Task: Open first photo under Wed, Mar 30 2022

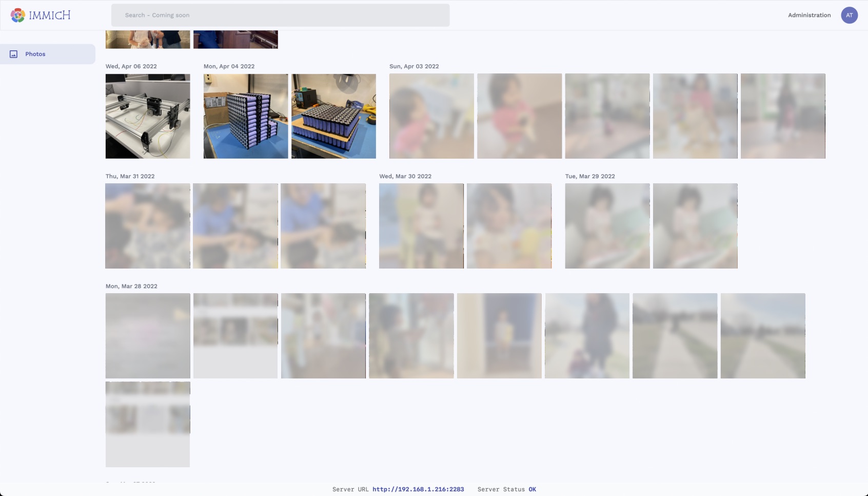Action: coord(421,226)
